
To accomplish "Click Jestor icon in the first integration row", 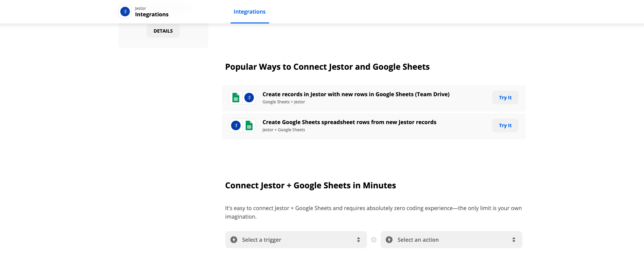I will coord(249,98).
